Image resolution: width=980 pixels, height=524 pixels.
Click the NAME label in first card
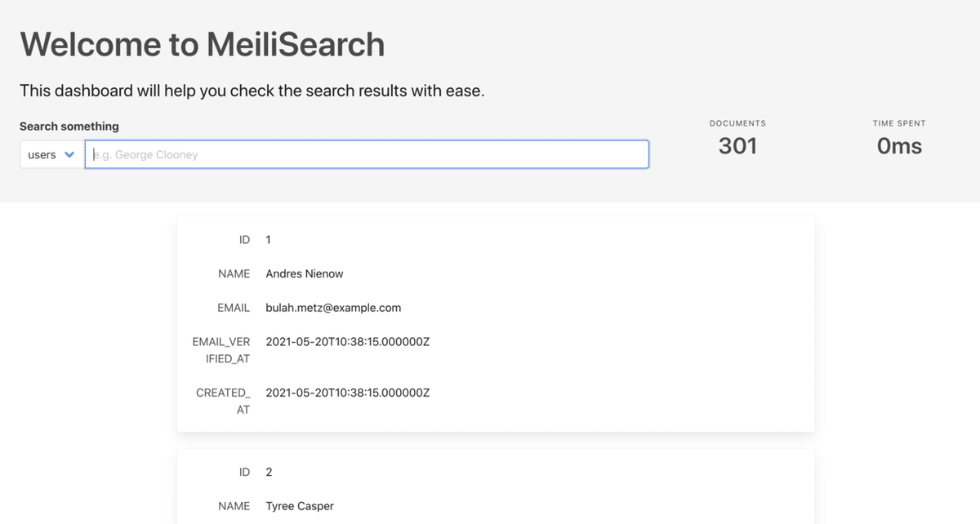pyautogui.click(x=234, y=274)
